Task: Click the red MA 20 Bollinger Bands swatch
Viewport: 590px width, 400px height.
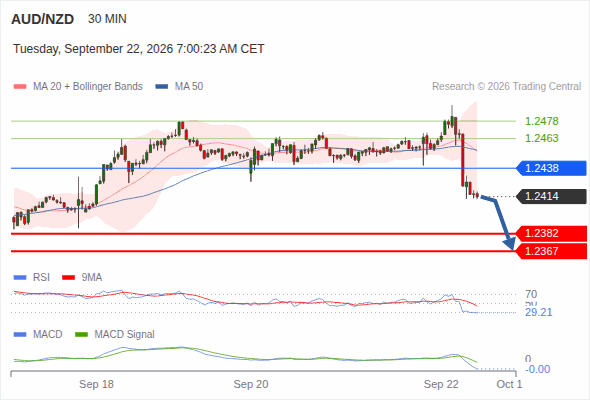Action: pos(20,87)
